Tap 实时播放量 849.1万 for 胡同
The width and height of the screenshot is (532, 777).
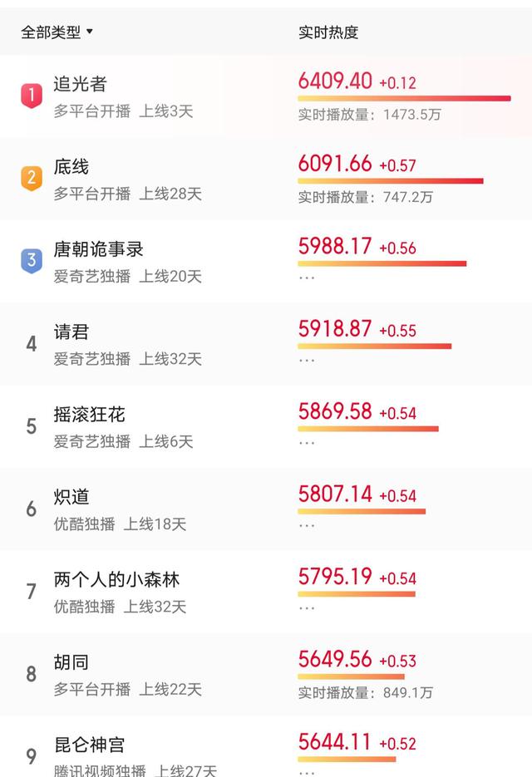click(366, 692)
